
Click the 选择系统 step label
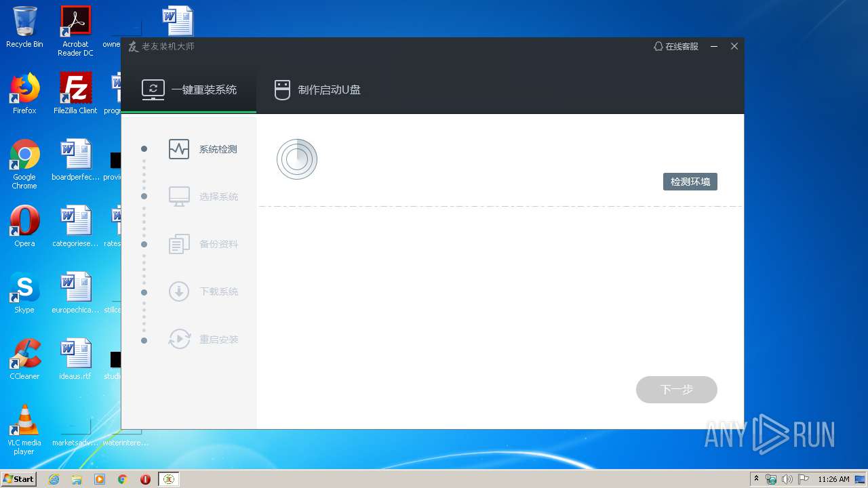[218, 197]
